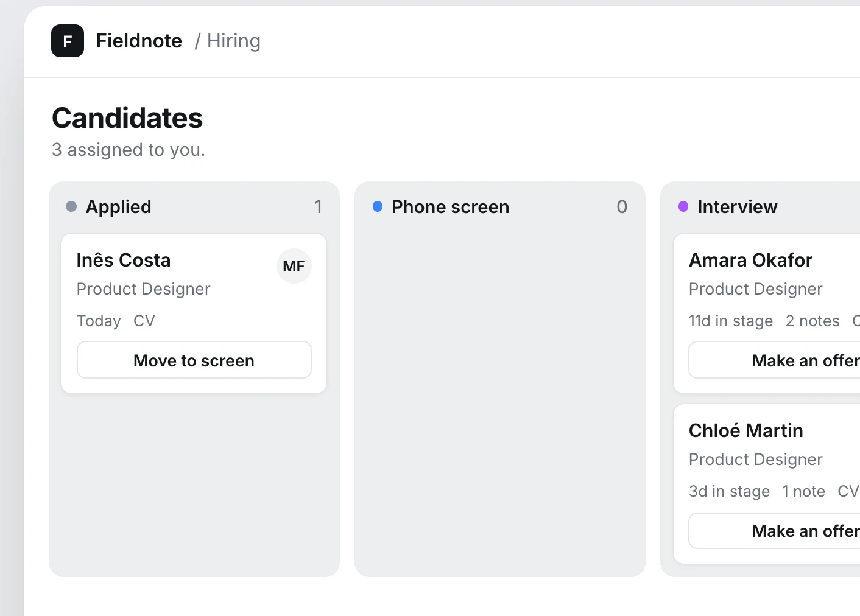Click '11d in stage' on Amara Okafor's card

click(731, 321)
